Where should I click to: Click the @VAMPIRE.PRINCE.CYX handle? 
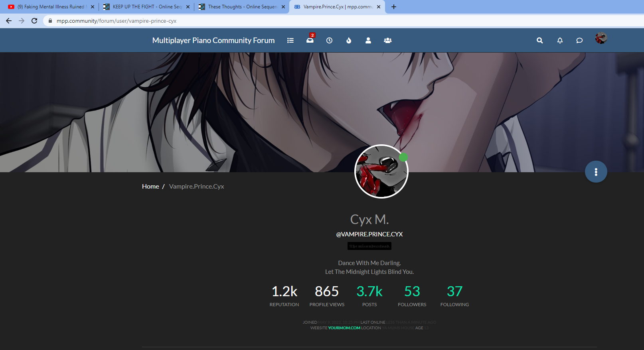coord(369,234)
